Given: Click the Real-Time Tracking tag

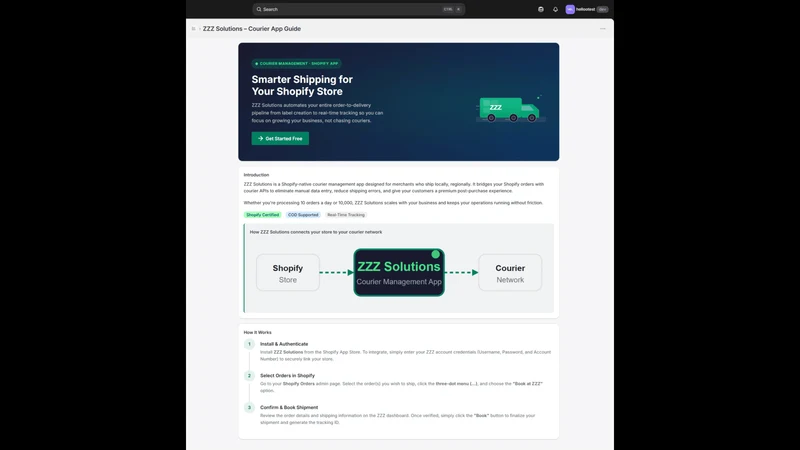Looking at the screenshot, I should click(346, 215).
